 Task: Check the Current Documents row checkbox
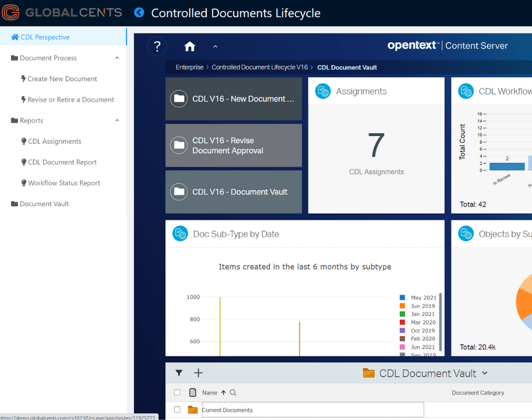(x=177, y=409)
